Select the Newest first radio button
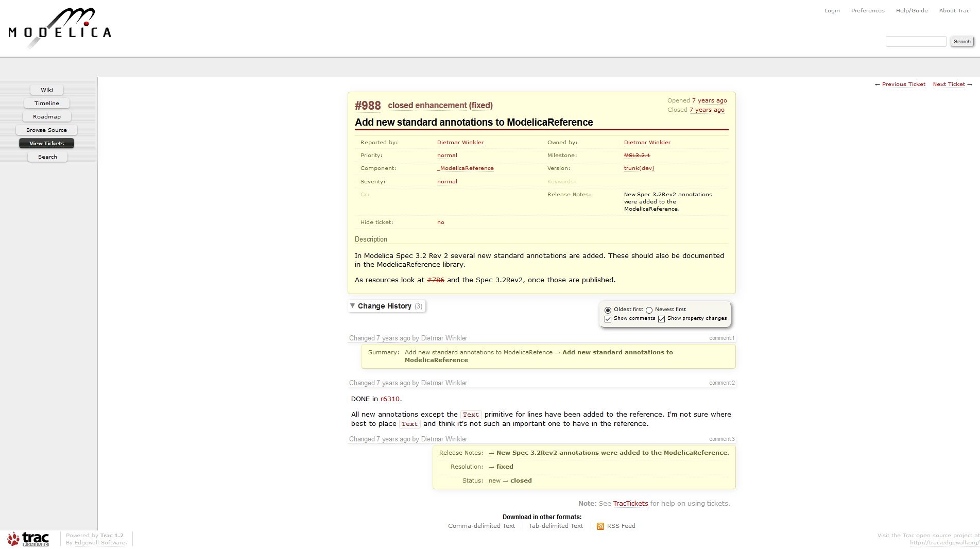 tap(649, 310)
